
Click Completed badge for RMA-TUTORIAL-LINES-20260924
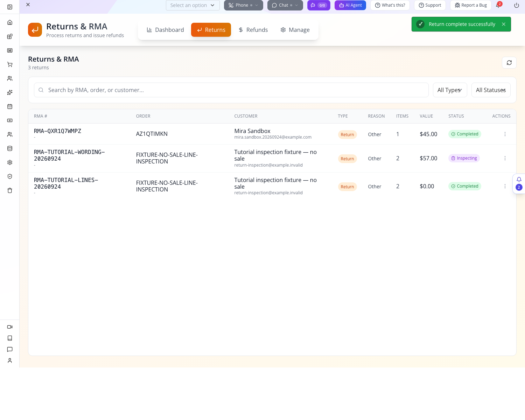(464, 186)
